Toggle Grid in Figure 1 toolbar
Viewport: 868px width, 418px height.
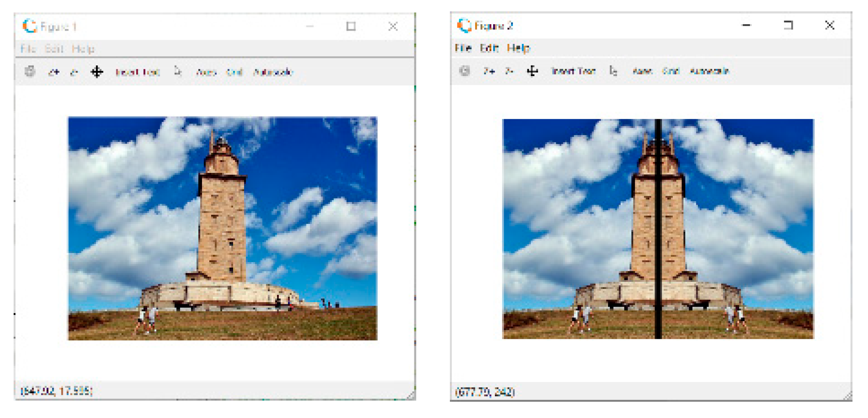coord(234,72)
